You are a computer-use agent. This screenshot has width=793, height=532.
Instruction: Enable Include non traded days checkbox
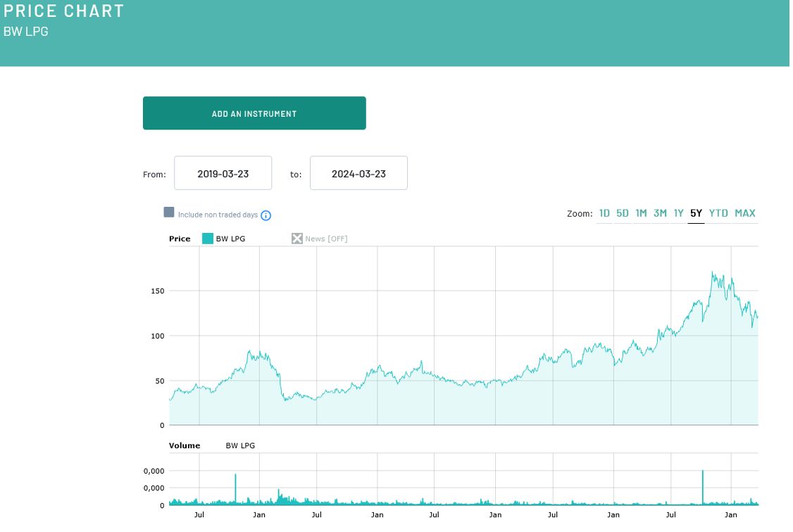click(170, 213)
